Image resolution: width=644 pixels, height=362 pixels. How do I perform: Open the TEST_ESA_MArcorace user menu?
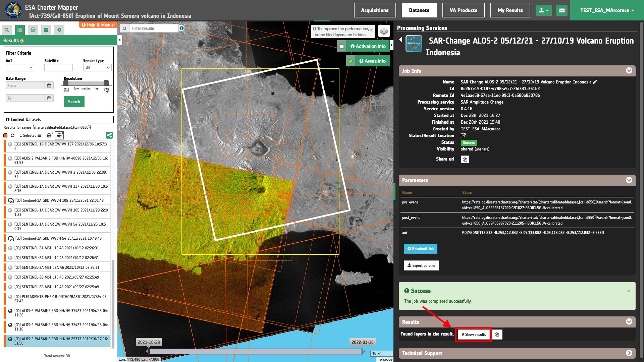(x=607, y=10)
